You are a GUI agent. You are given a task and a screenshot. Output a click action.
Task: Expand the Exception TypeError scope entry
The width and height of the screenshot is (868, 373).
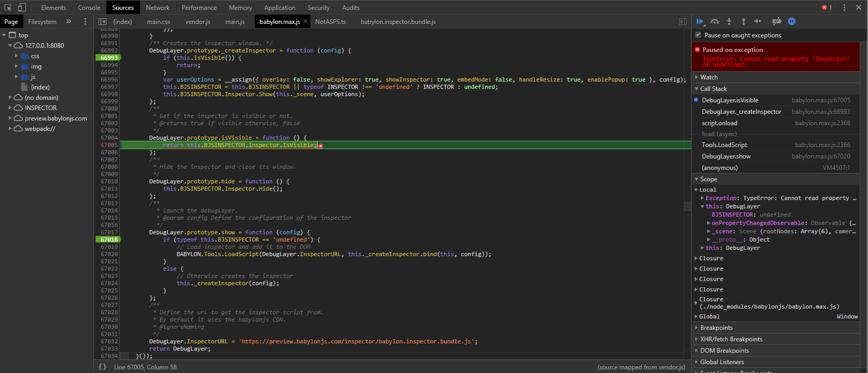click(702, 198)
